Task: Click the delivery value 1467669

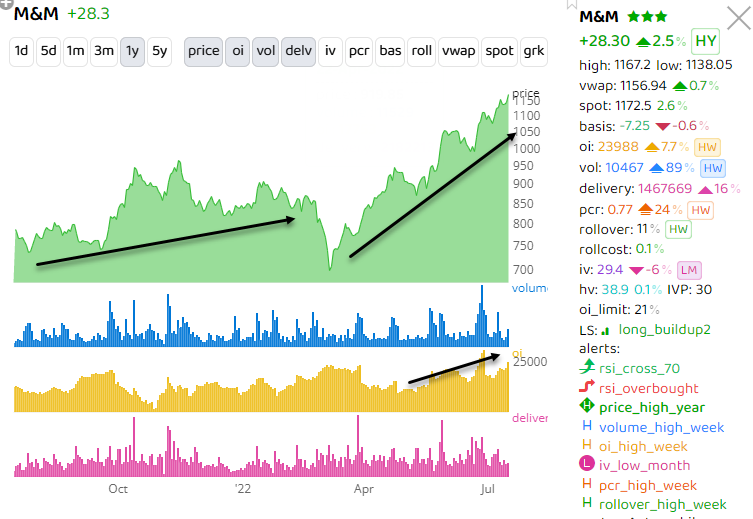Action: (665, 189)
